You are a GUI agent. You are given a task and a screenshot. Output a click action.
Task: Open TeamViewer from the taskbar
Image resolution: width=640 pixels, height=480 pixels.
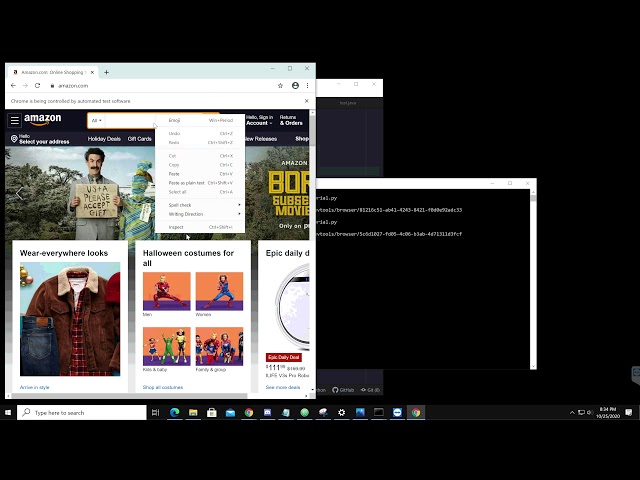pyautogui.click(x=397, y=413)
